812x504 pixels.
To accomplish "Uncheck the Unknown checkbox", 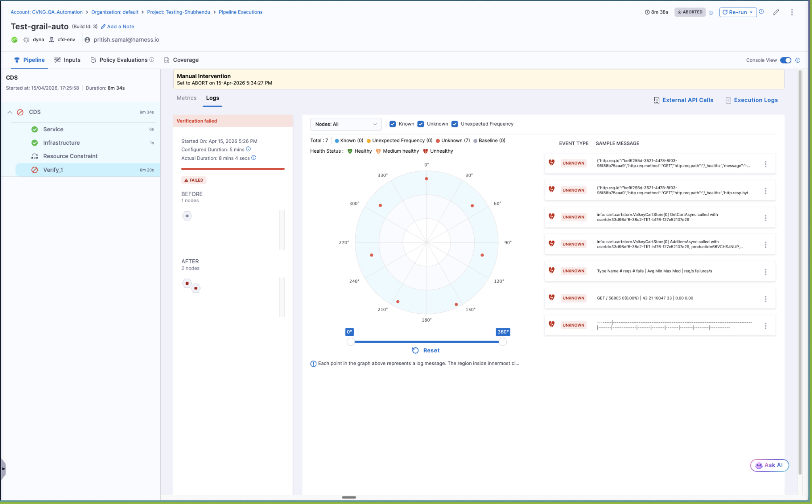I will [421, 124].
